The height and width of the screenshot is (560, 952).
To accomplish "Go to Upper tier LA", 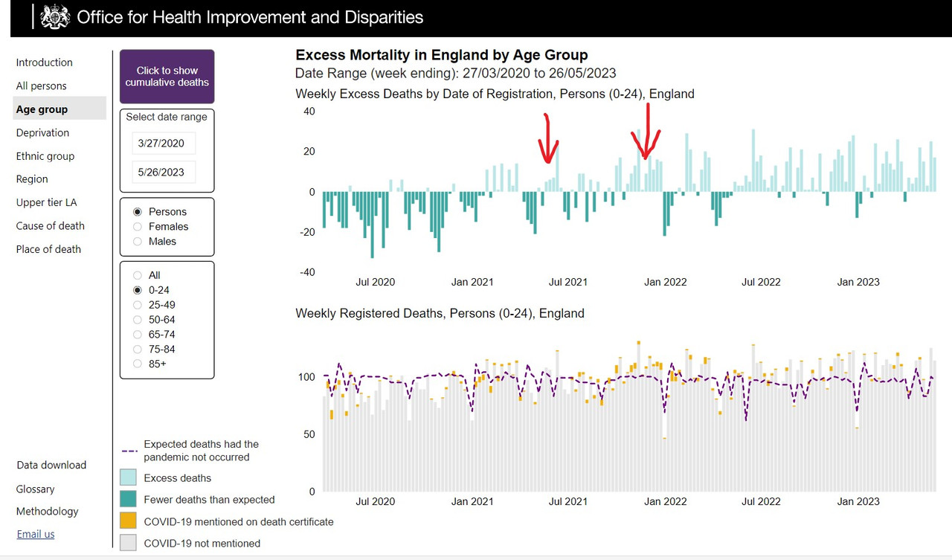I will click(x=46, y=202).
